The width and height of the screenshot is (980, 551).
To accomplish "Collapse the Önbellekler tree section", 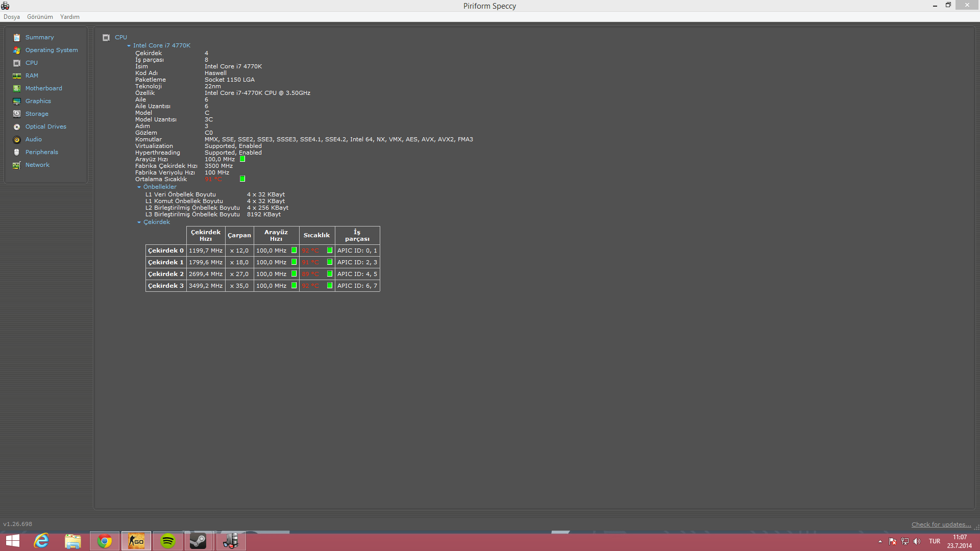I will click(139, 187).
